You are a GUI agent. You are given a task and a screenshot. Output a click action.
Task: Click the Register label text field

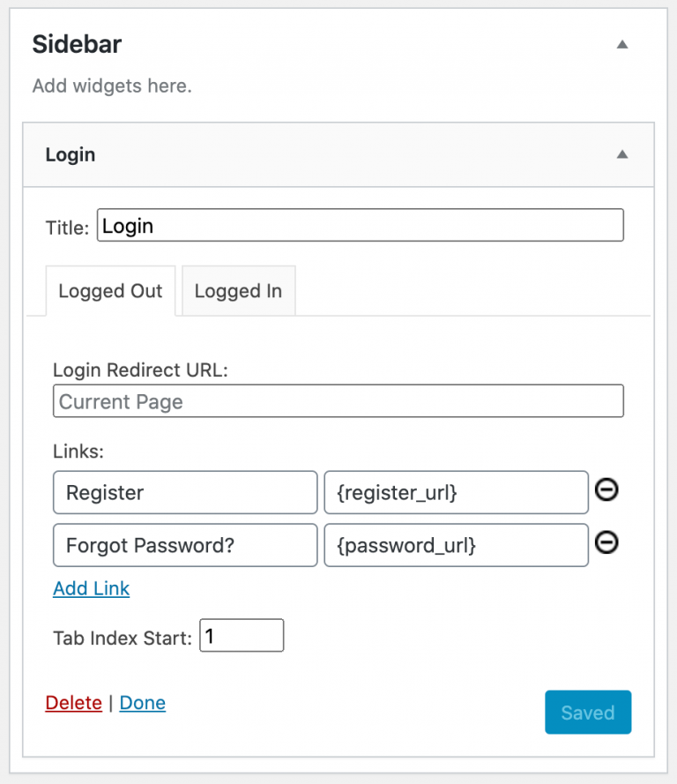[185, 492]
